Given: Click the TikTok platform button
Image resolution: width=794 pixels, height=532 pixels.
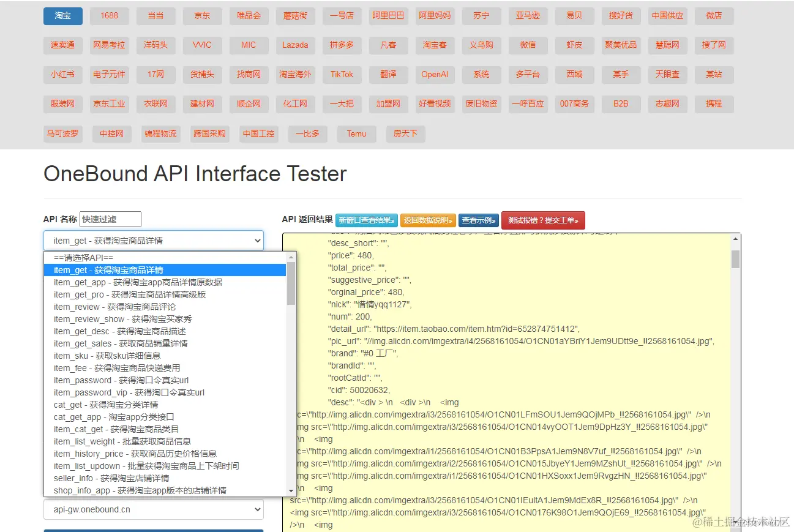Looking at the screenshot, I should coord(342,75).
